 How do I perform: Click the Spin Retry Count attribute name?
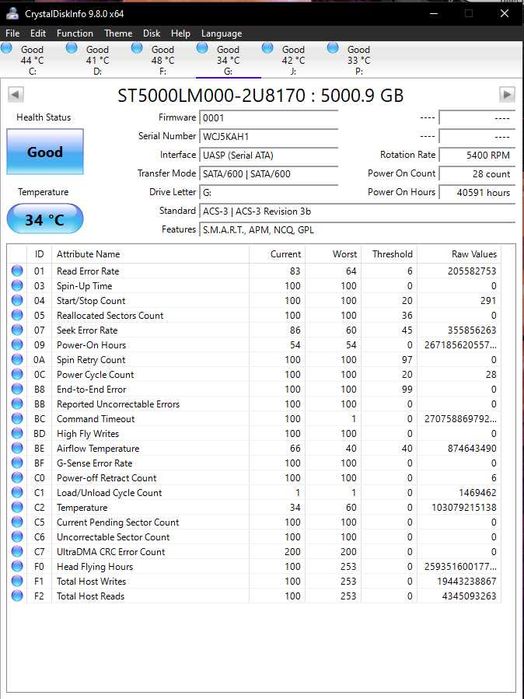(91, 360)
